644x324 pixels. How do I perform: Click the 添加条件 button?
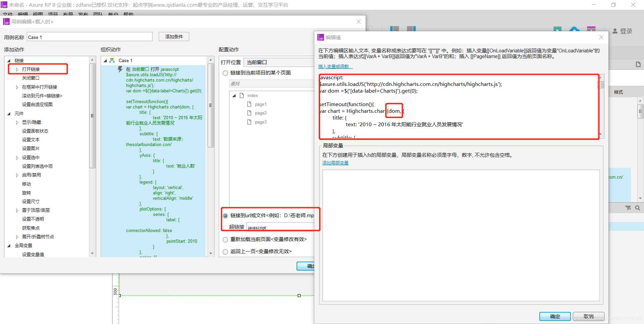(174, 37)
